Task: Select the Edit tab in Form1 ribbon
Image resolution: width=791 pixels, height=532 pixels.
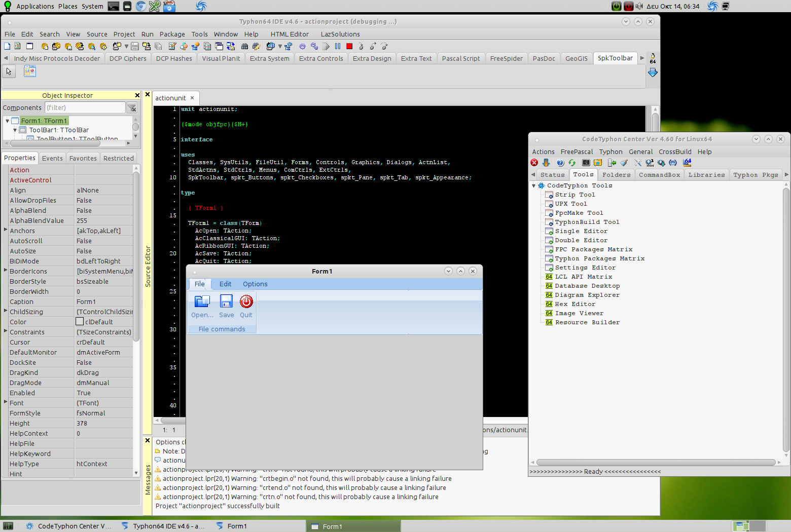Action: (x=225, y=284)
